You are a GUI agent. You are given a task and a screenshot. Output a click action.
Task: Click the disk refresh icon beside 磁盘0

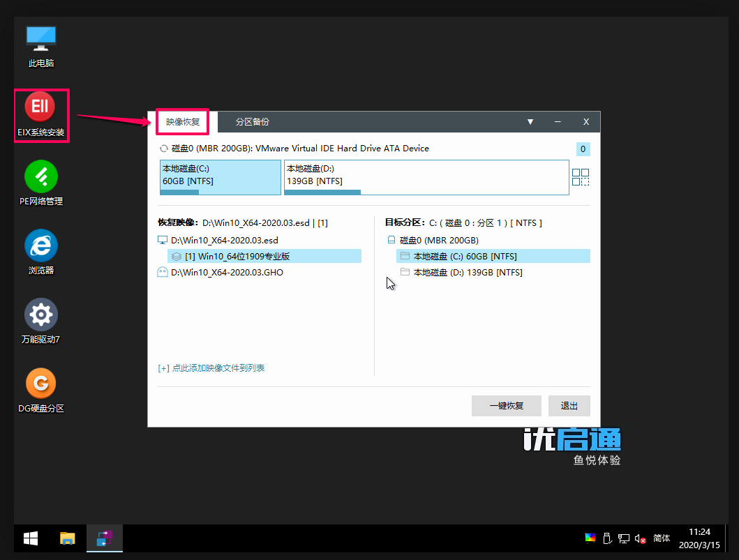click(164, 149)
